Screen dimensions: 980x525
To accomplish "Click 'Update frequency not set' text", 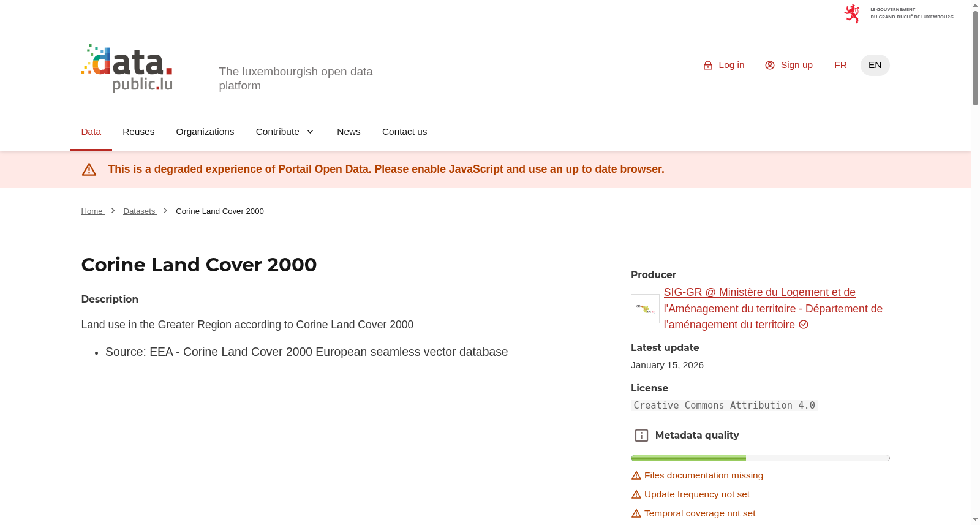I will [x=697, y=494].
